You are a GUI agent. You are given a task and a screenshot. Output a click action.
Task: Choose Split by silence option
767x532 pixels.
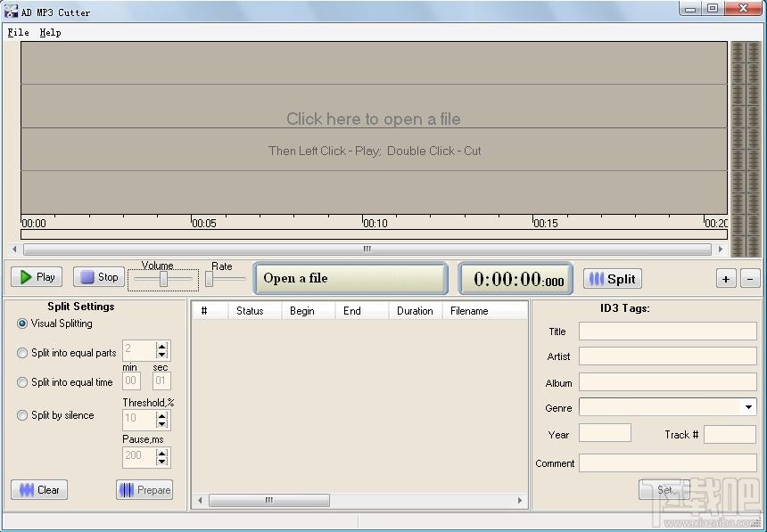(23, 415)
